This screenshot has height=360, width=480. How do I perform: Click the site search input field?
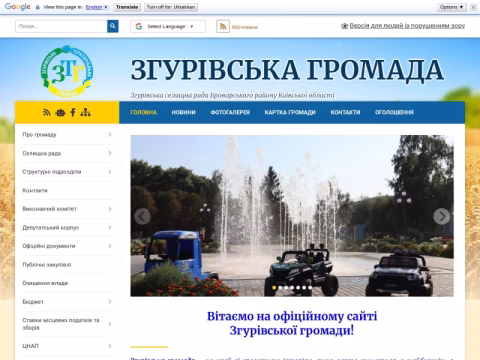coord(61,26)
